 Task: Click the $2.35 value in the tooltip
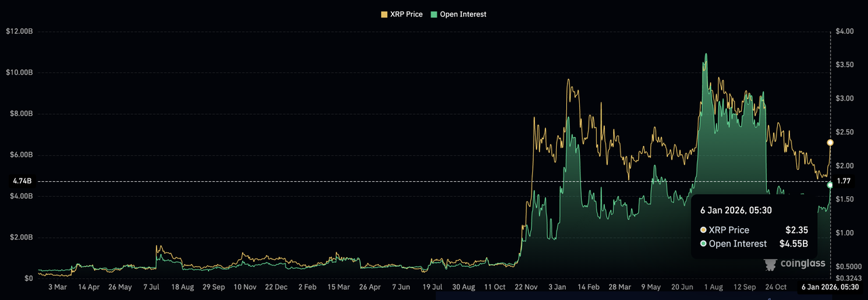[796, 230]
